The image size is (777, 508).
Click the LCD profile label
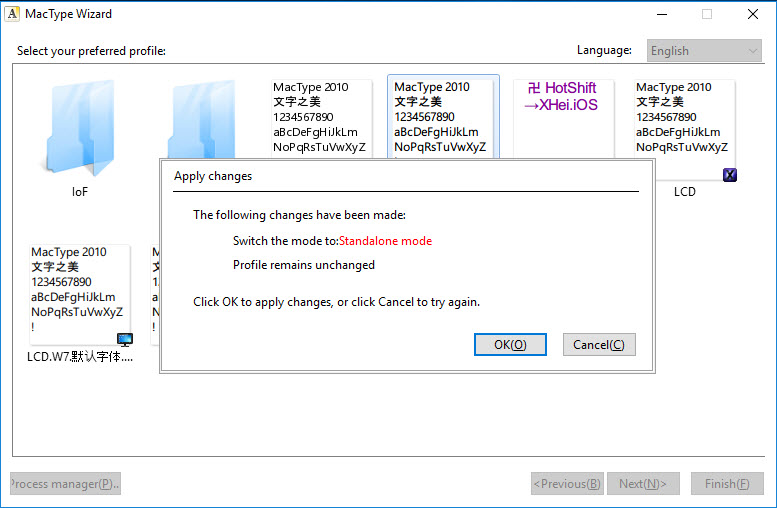684,192
